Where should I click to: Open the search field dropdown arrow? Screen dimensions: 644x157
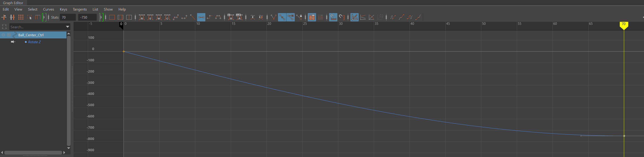click(68, 27)
